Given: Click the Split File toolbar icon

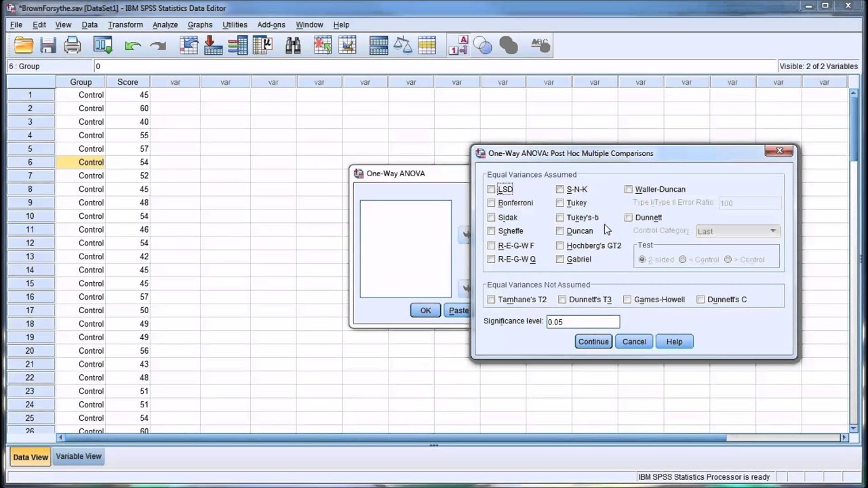Looking at the screenshot, I should click(x=378, y=45).
